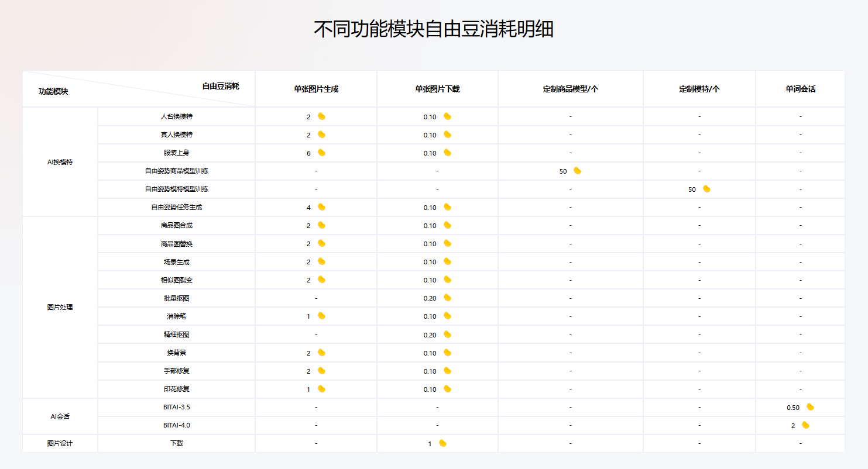
Task: Click the bean icon beside 0.20 in 精细抠图 row
Action: coord(447,334)
